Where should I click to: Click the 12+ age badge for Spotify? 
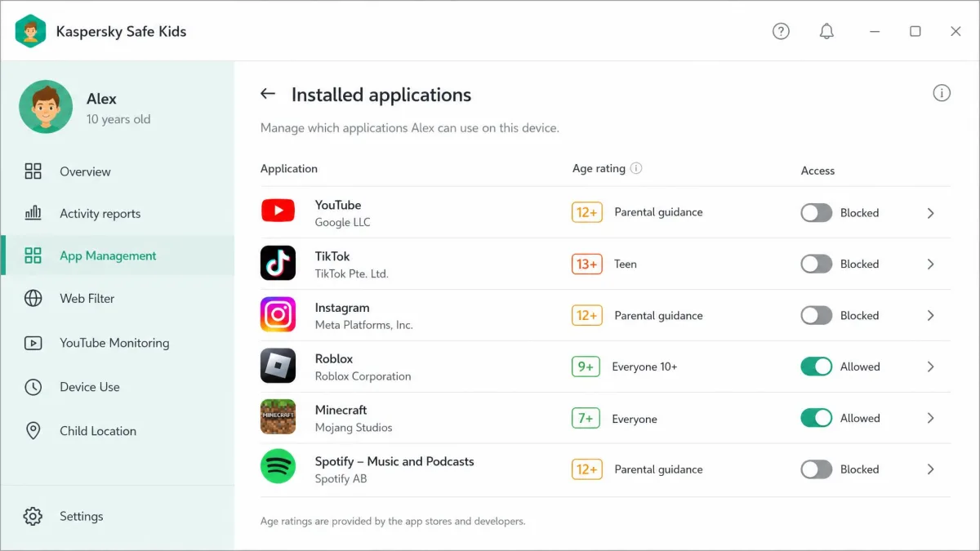[586, 469]
